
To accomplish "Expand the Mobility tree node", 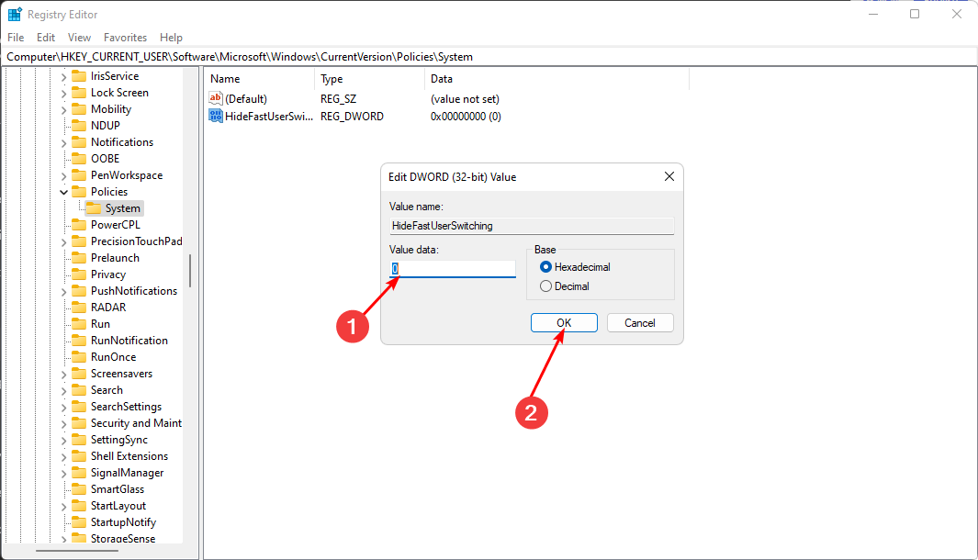I will (x=63, y=109).
